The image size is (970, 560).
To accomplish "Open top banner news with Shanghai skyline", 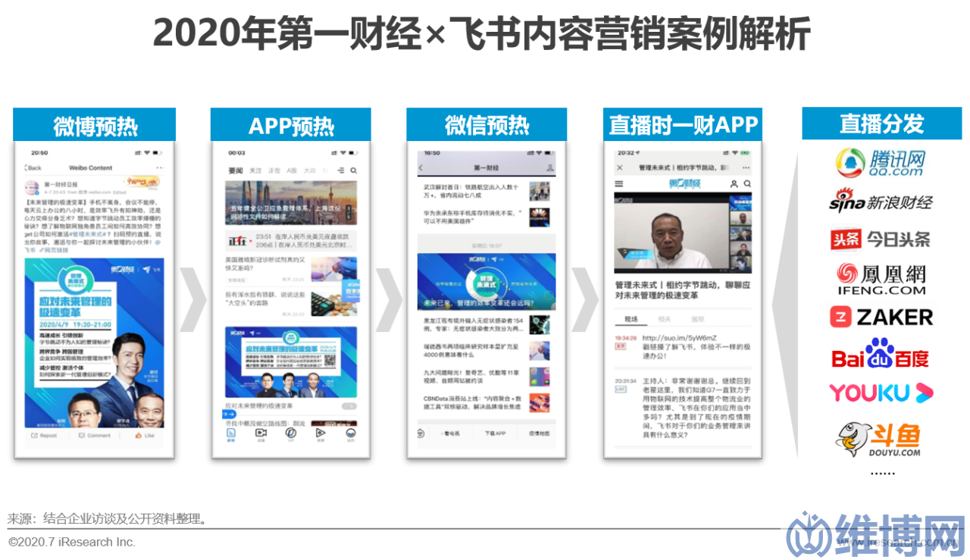I will pyautogui.click(x=291, y=202).
